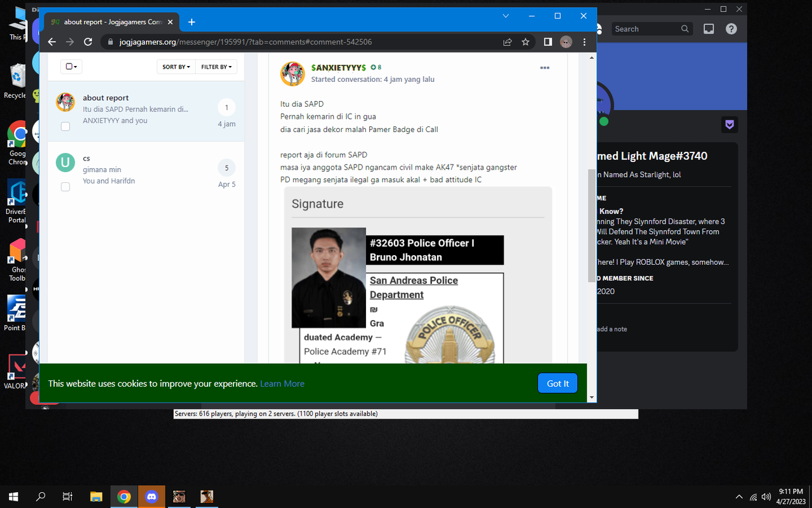Screen dimensions: 812x508
Task: Open a new Chrome tab
Action: (192, 22)
